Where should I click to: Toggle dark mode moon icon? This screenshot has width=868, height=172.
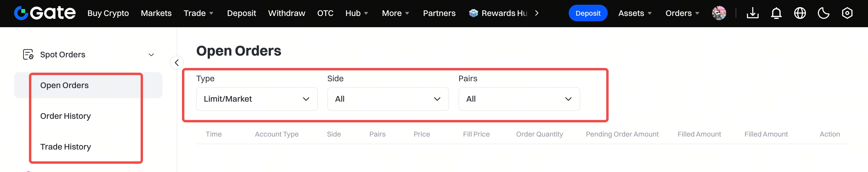pyautogui.click(x=823, y=13)
